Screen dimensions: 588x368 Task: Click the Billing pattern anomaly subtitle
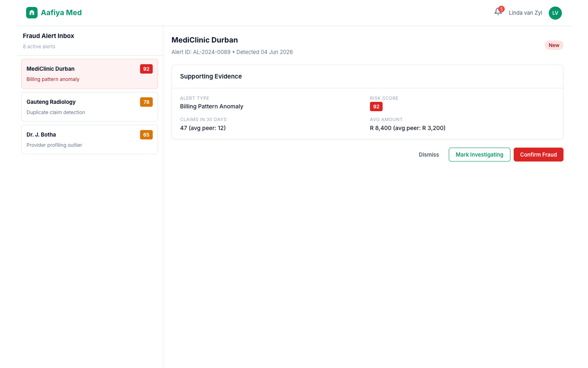point(53,79)
